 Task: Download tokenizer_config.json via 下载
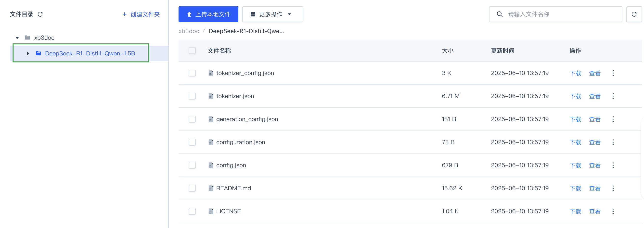(575, 73)
